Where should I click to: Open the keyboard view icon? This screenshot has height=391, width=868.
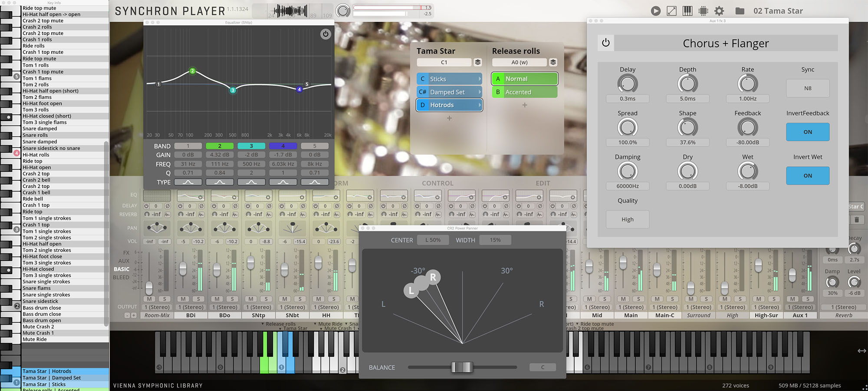point(687,11)
